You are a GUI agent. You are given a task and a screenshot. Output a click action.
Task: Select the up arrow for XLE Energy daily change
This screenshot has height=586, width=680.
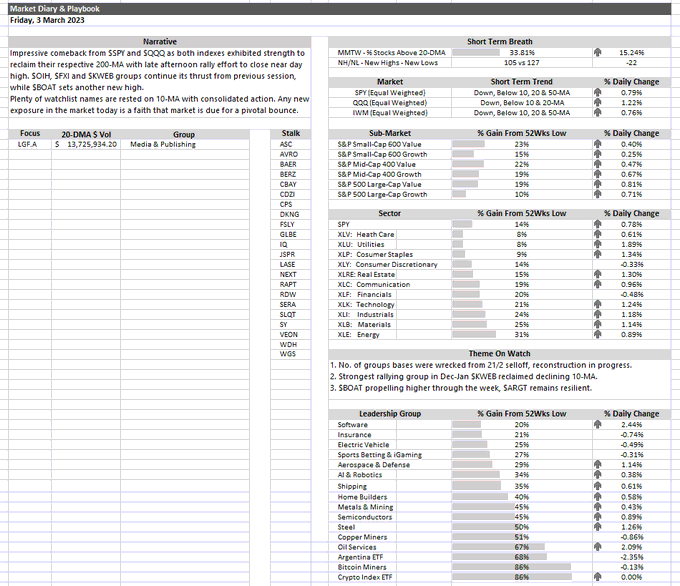[x=598, y=334]
